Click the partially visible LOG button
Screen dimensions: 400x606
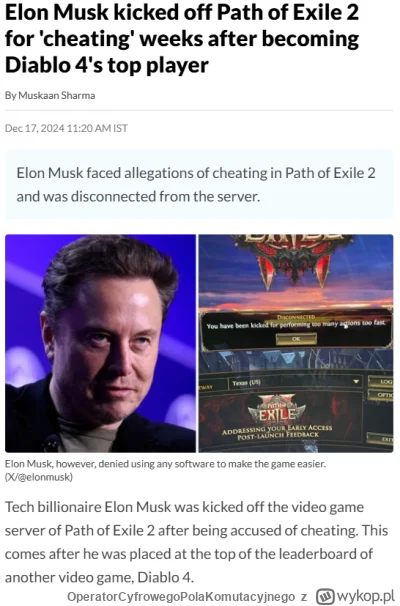(381, 381)
